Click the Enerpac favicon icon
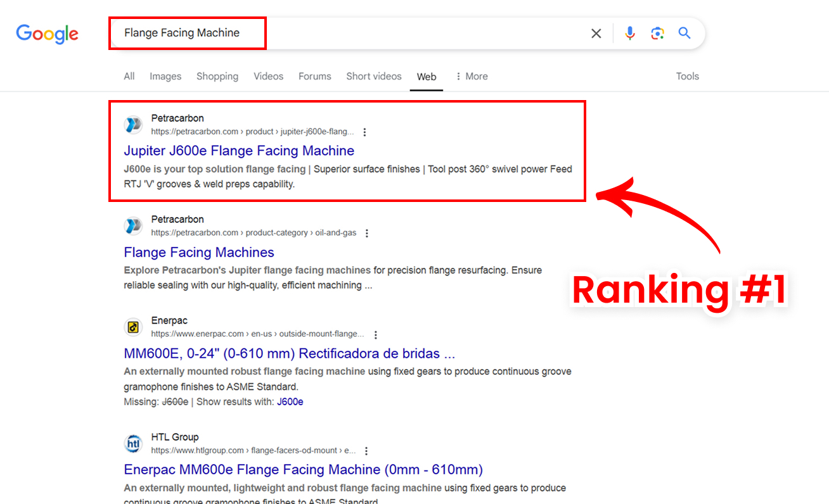 133,327
